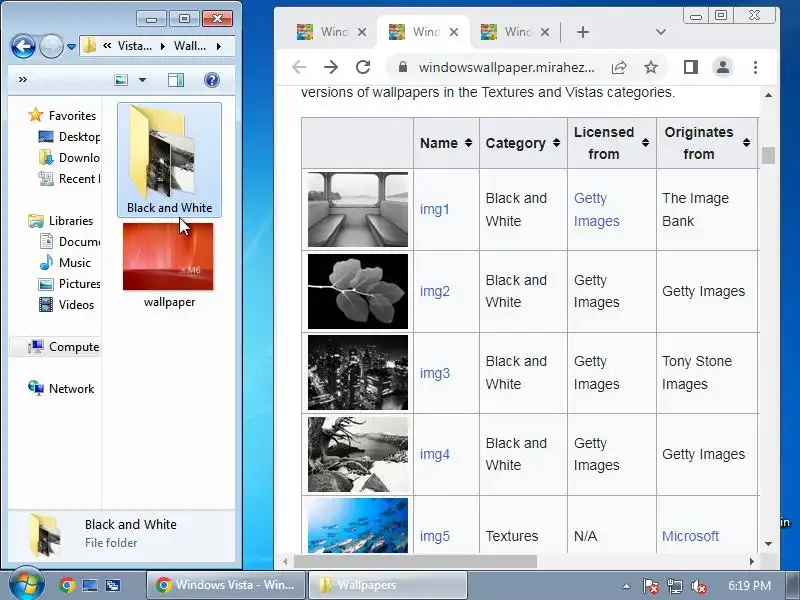Click Wall... breadcrumb in address bar
Viewport: 800px width, 600px height.
click(190, 46)
